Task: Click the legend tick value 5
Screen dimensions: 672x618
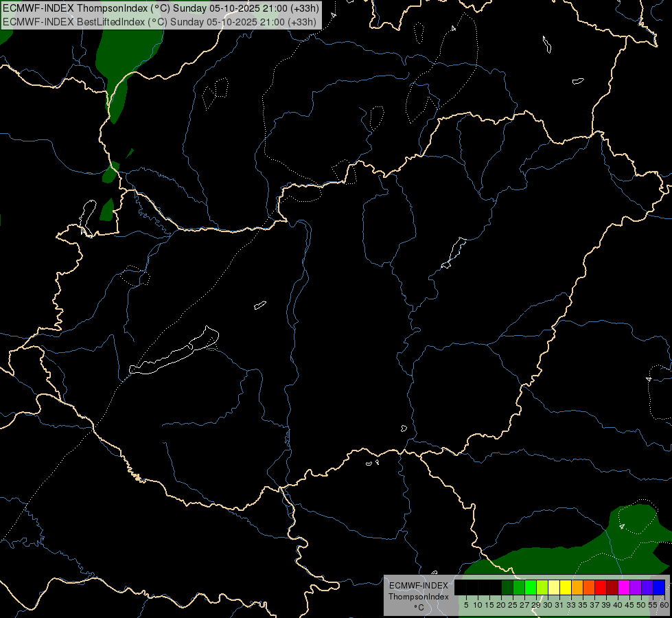Action: click(x=466, y=605)
